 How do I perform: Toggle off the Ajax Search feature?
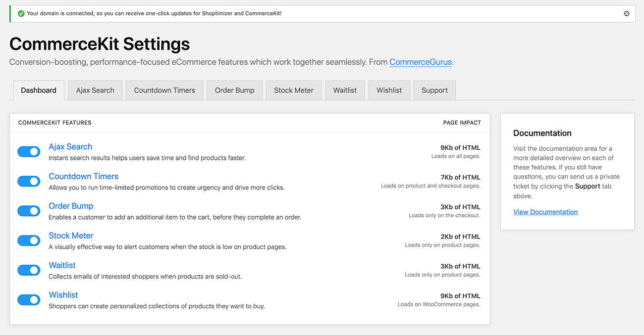click(29, 152)
